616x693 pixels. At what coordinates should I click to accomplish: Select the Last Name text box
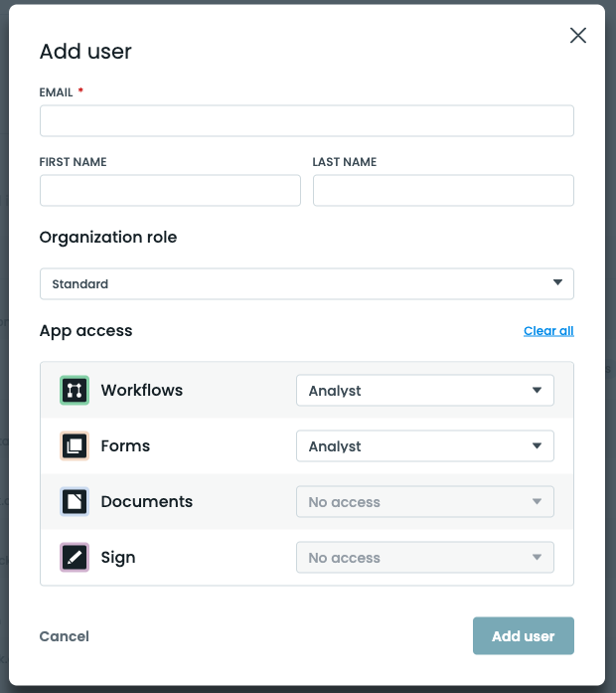click(443, 191)
